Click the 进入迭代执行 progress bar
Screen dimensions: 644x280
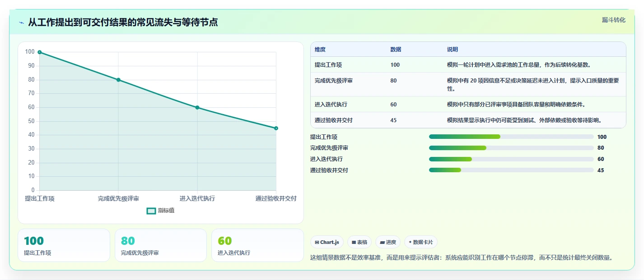coord(511,159)
